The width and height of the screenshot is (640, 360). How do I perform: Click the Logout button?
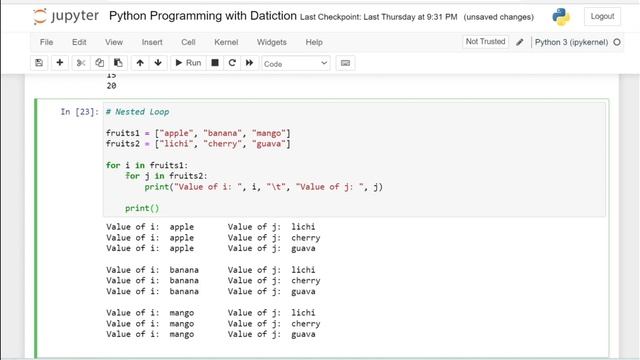[602, 16]
